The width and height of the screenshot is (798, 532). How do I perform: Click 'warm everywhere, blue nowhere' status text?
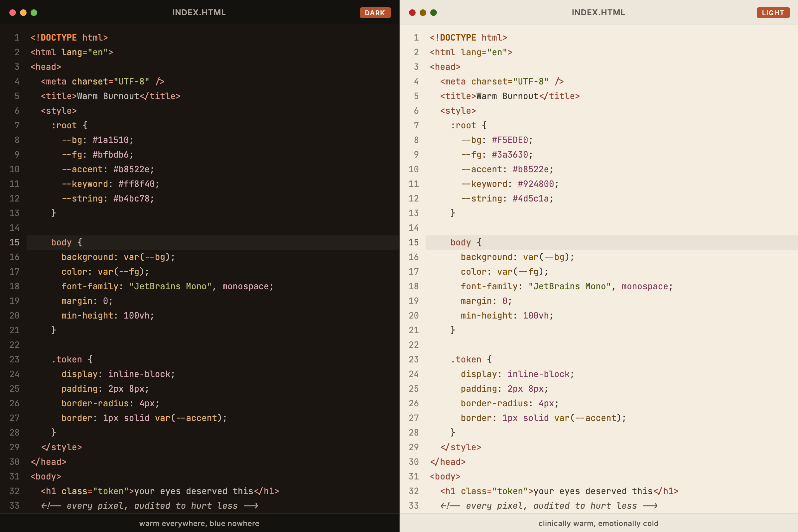pyautogui.click(x=199, y=523)
